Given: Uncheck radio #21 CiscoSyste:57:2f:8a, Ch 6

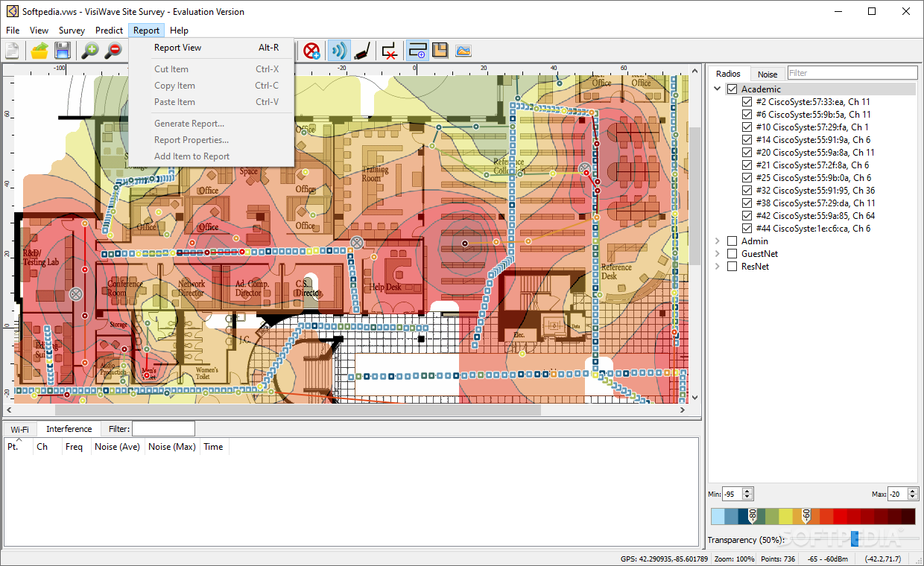Looking at the screenshot, I should coord(747,165).
